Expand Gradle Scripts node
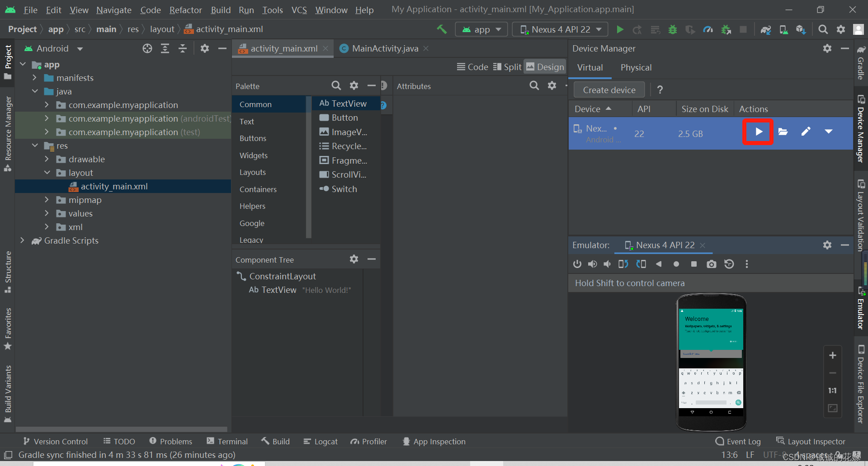The height and width of the screenshot is (466, 868). [x=22, y=240]
